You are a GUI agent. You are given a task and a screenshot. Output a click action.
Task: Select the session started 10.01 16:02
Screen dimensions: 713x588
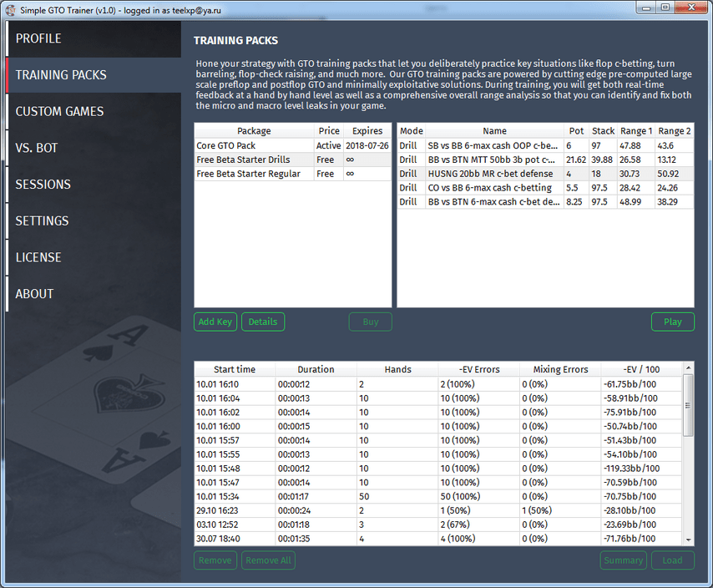(438, 413)
